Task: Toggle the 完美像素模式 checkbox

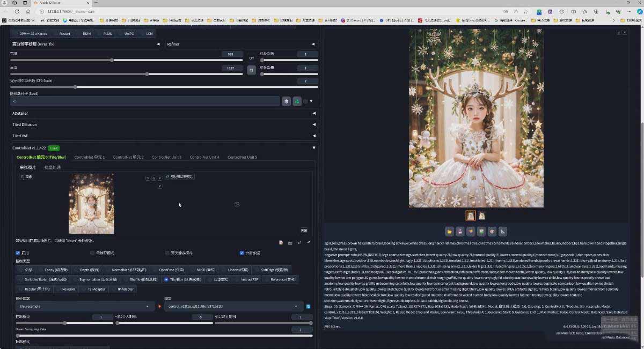Action: point(167,252)
